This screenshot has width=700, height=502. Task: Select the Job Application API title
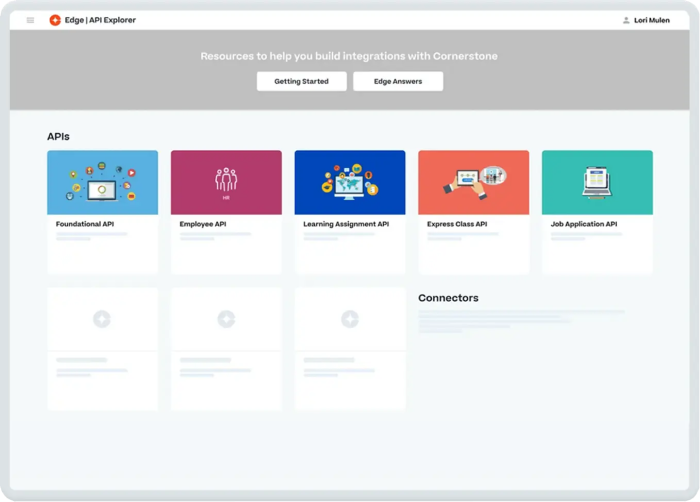(584, 224)
